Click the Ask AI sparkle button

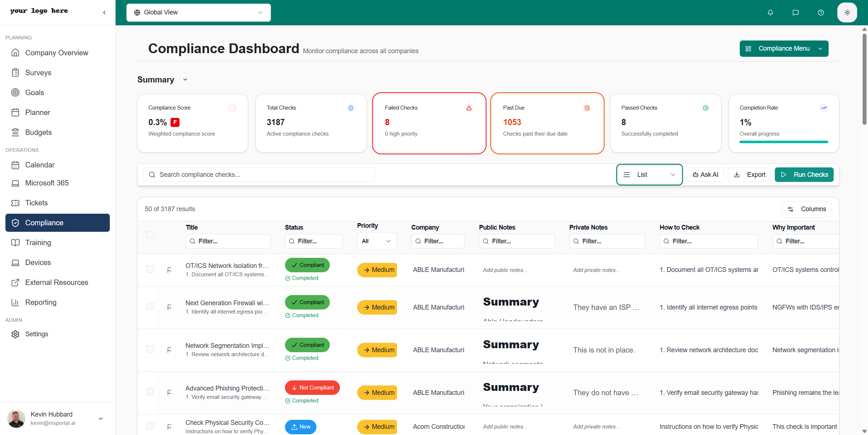pyautogui.click(x=705, y=174)
